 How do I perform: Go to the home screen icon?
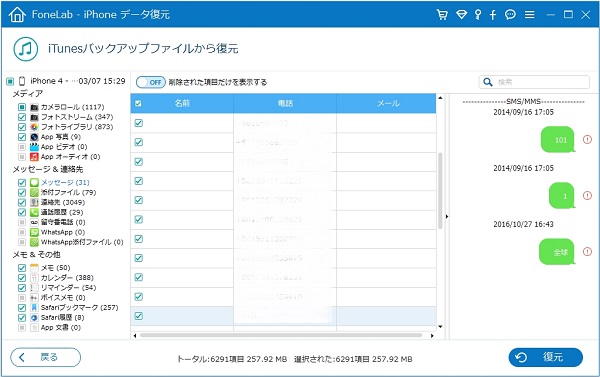(x=17, y=15)
